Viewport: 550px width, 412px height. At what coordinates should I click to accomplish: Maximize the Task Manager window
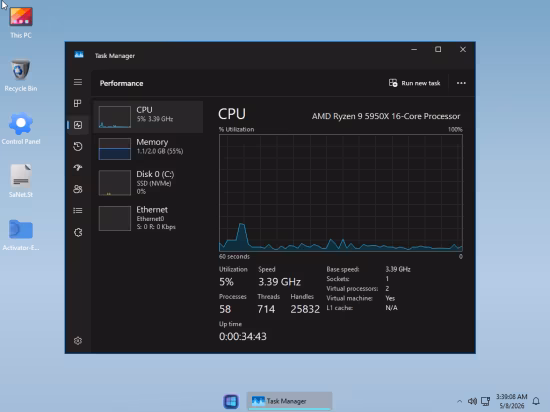coord(438,50)
